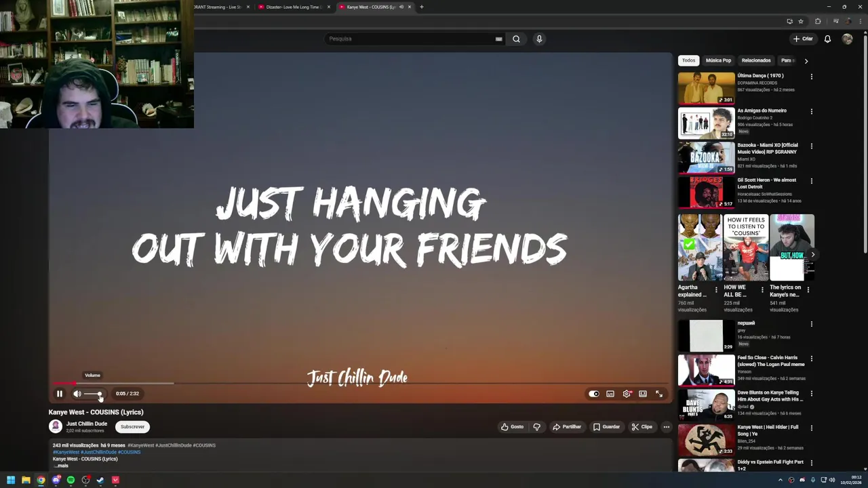Click the search magnifier button
Viewport: 868px width, 488px height.
516,39
